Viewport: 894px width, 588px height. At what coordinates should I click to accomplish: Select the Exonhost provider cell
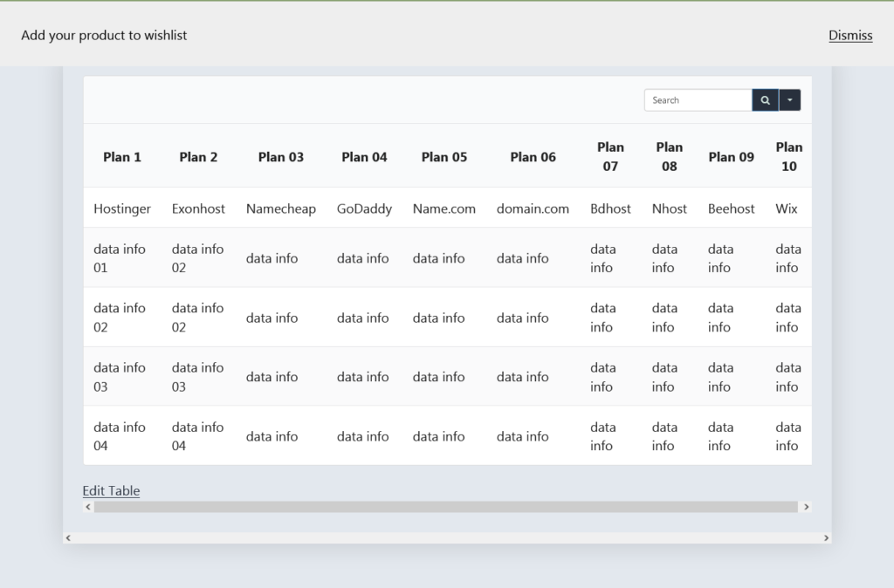coord(198,209)
